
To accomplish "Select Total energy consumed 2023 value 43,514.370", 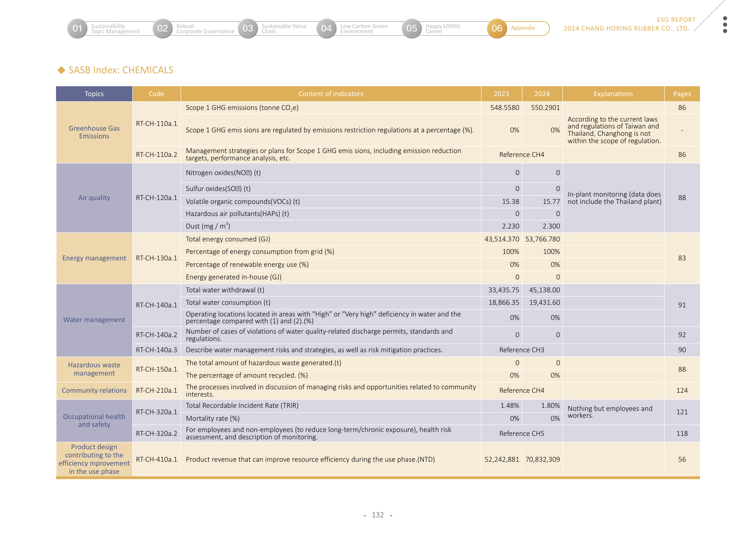I will click(502, 239).
